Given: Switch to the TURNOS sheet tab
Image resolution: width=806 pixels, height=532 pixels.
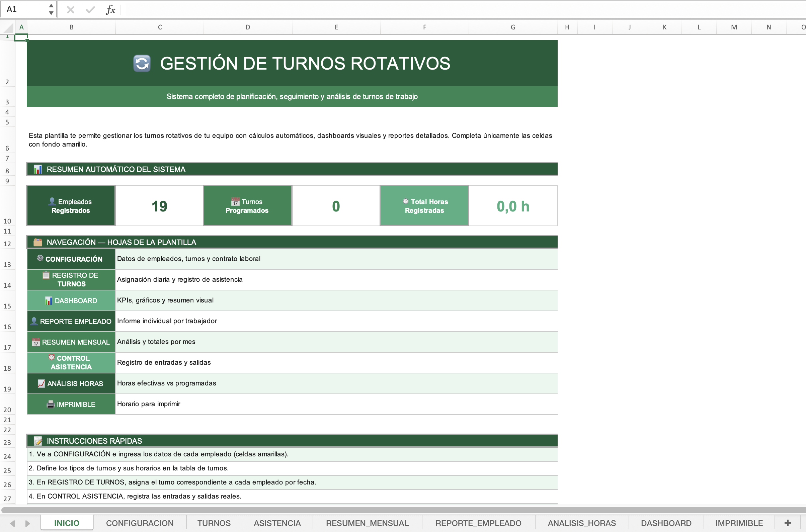Looking at the screenshot, I should (x=214, y=523).
